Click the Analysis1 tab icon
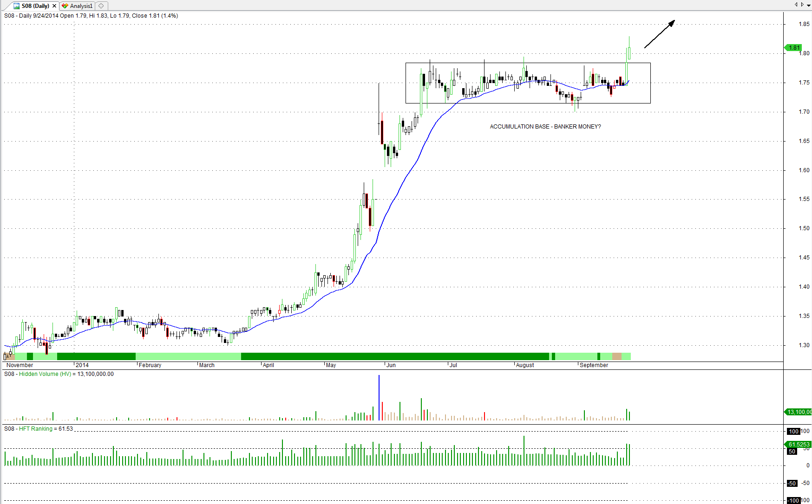 click(x=65, y=6)
